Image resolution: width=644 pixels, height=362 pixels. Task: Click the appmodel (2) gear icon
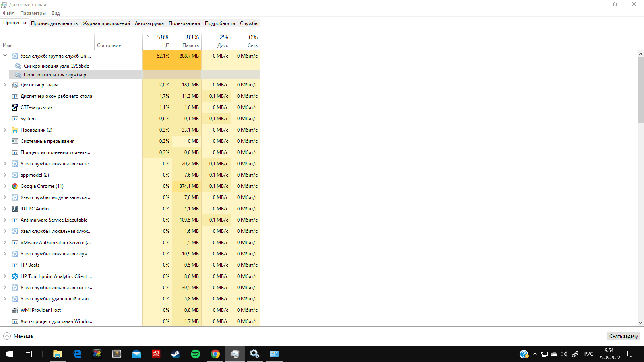coord(15,175)
